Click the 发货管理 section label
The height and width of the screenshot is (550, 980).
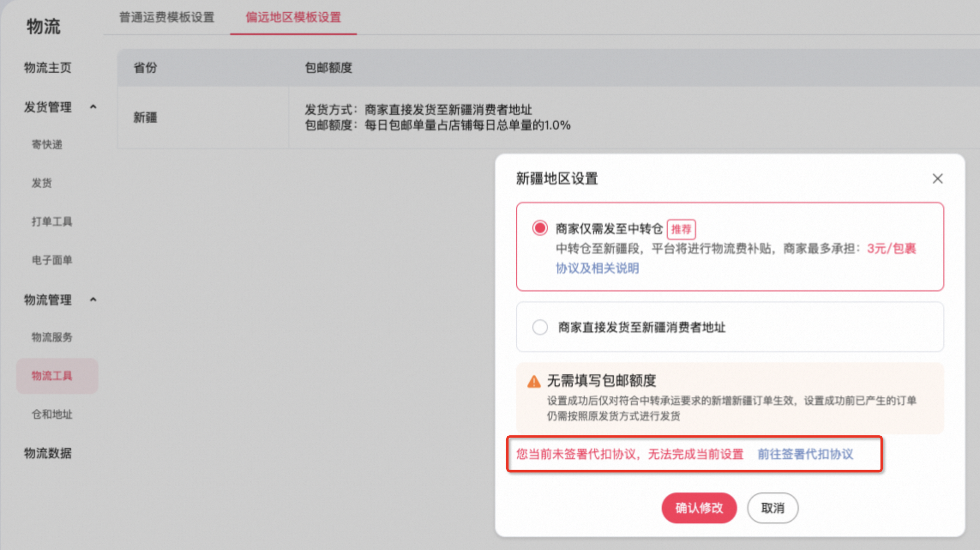pyautogui.click(x=48, y=106)
